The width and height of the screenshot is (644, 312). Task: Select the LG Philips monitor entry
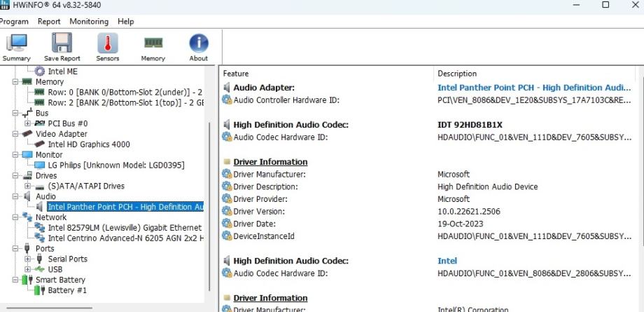tap(115, 165)
